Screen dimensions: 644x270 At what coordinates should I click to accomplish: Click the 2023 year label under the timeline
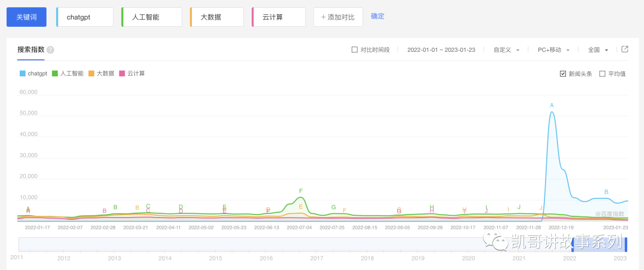(x=620, y=258)
